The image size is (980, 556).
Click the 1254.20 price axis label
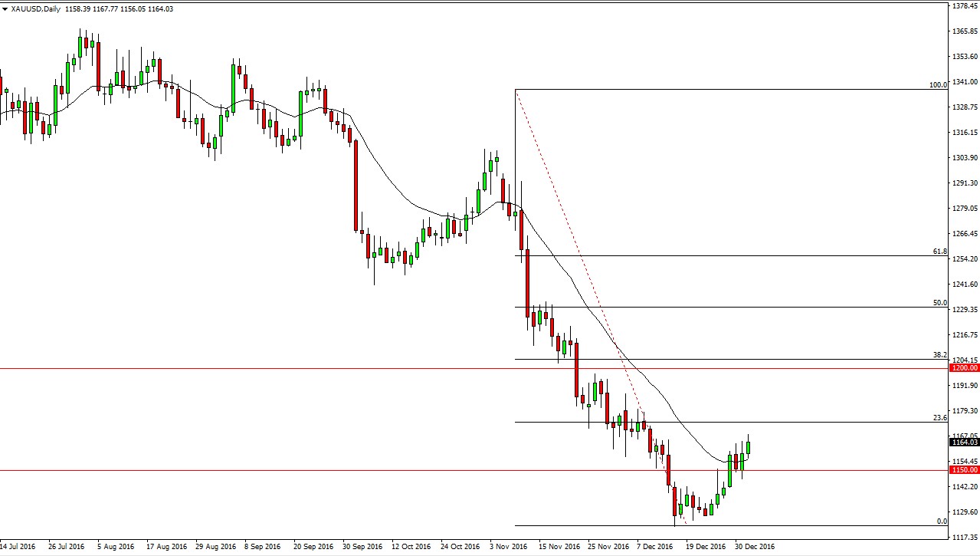tap(965, 259)
